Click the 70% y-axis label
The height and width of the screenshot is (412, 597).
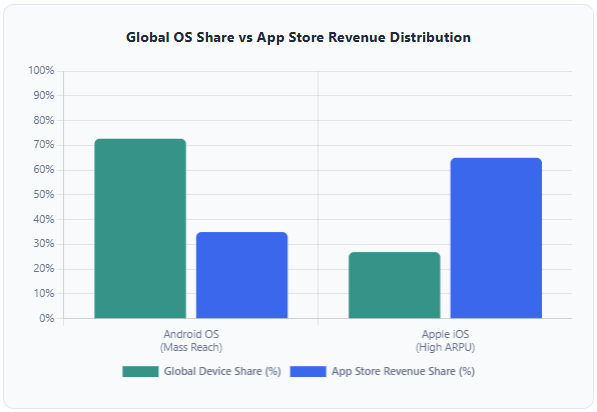tap(43, 145)
